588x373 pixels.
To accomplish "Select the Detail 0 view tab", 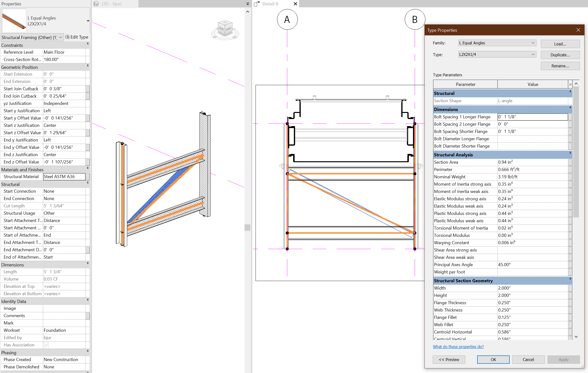I will click(270, 4).
